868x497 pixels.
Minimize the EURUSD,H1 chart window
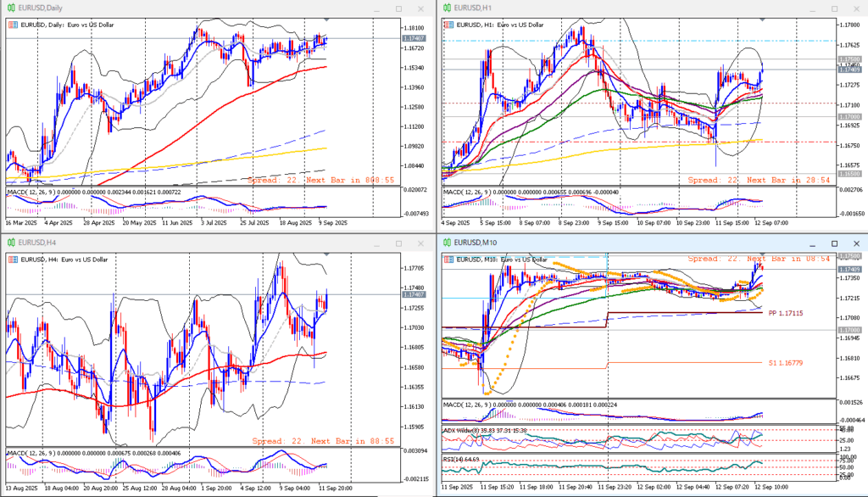tap(813, 8)
